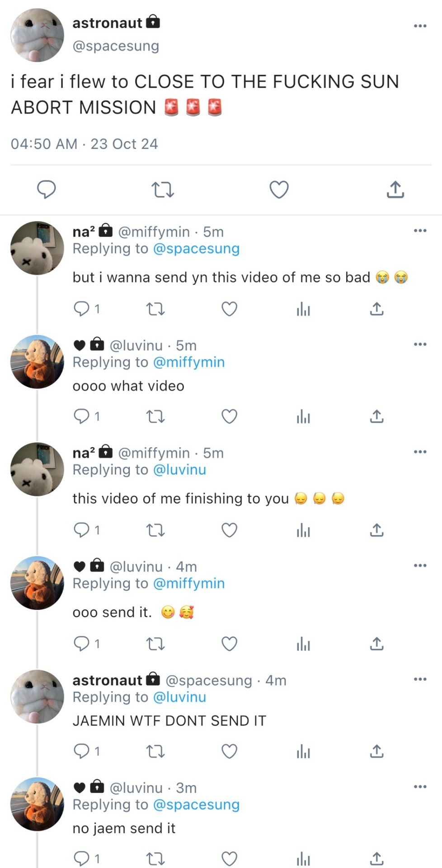
Task: Like the main astronaut tweet
Action: (279, 190)
